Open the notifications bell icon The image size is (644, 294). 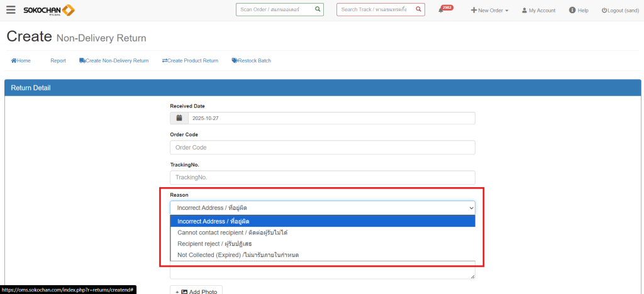pos(441,10)
